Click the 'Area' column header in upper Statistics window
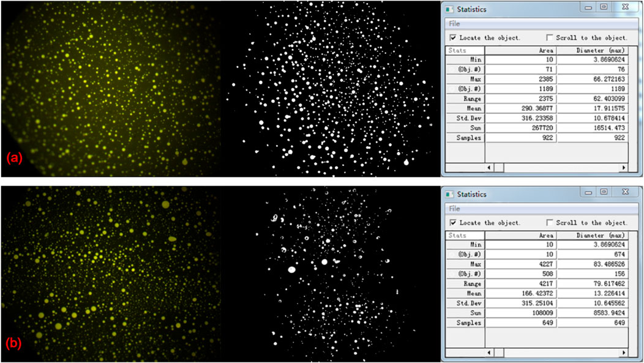Viewport: 644px width, 363px height. [x=521, y=51]
